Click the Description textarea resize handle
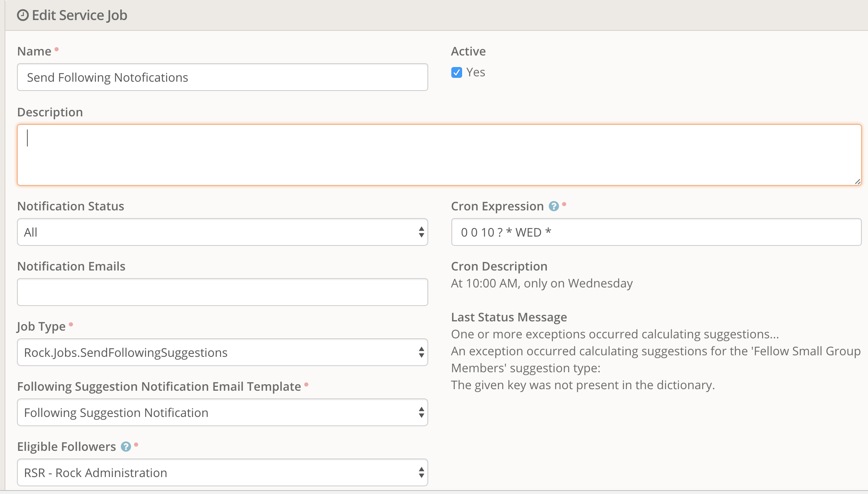This screenshot has width=868, height=494. click(857, 181)
